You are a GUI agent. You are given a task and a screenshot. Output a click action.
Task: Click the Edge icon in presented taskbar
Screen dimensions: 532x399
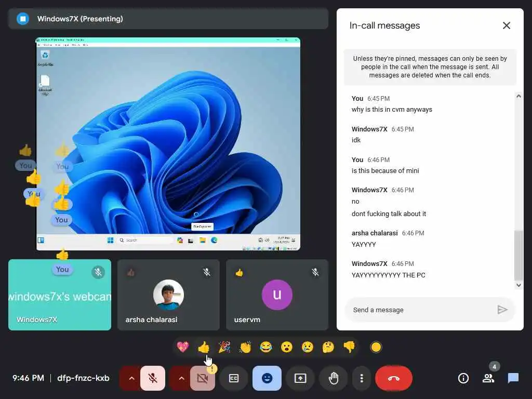pos(214,240)
